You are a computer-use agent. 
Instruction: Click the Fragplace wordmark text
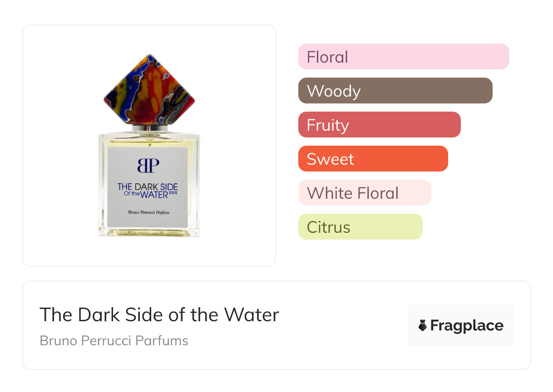pos(467,326)
